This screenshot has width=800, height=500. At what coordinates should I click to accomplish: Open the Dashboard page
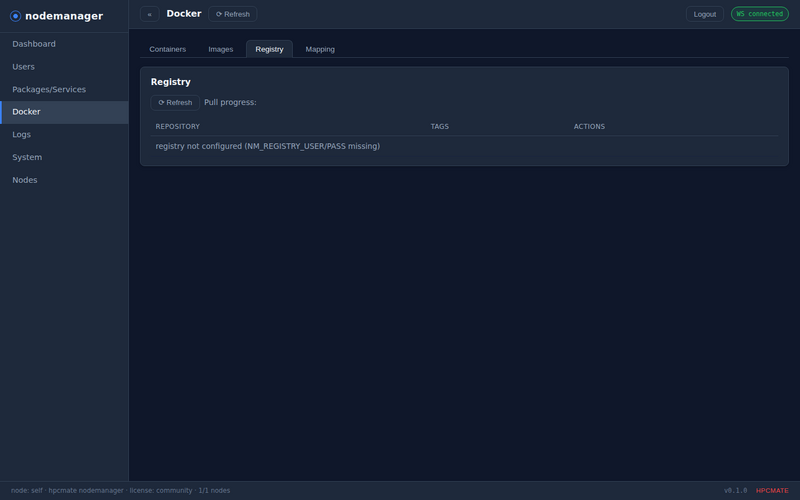point(64,44)
